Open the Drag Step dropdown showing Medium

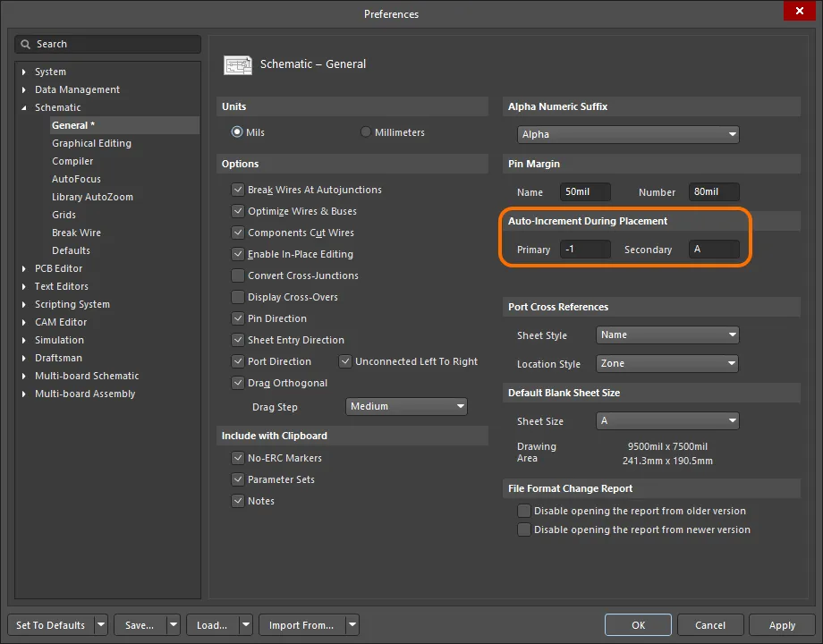[x=406, y=406]
